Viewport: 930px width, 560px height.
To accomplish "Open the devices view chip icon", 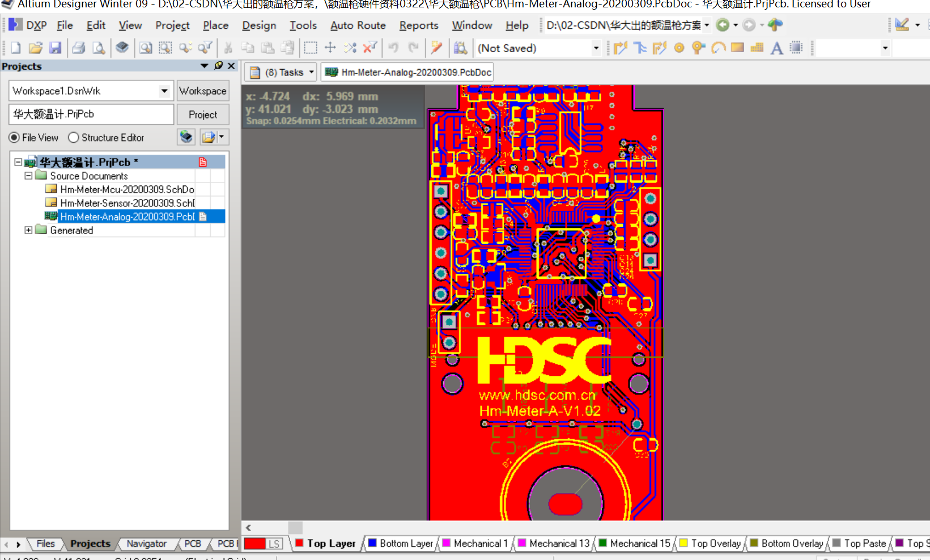I will 122,48.
